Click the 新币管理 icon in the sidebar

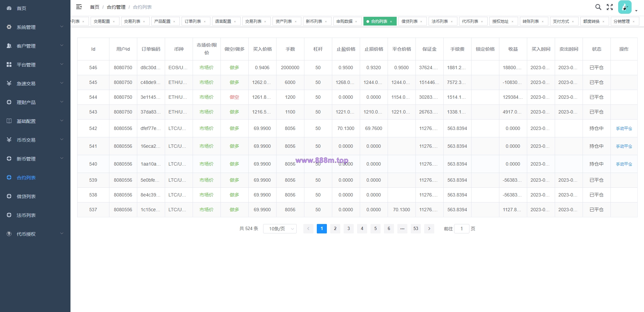tap(9, 159)
